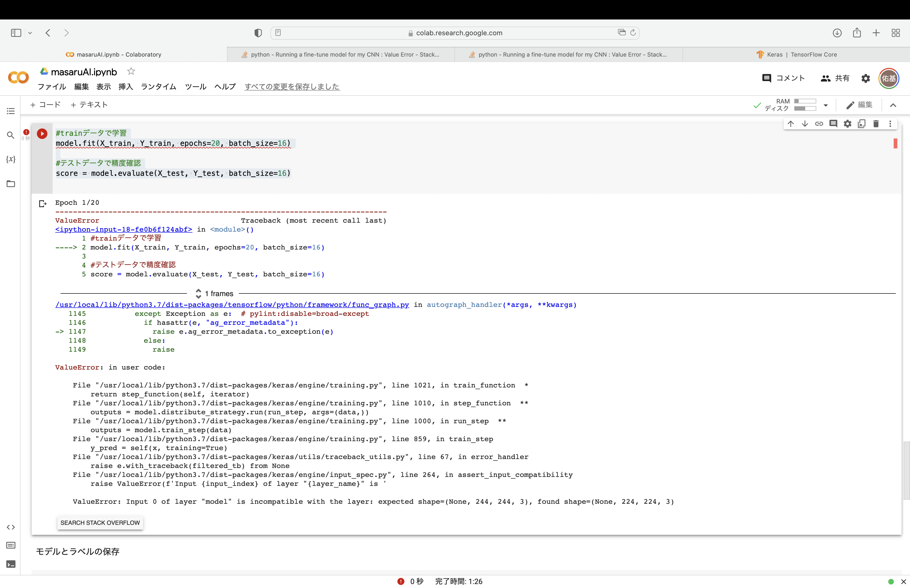Collapse the header with the chevron
The width and height of the screenshot is (910, 588).
(x=893, y=105)
